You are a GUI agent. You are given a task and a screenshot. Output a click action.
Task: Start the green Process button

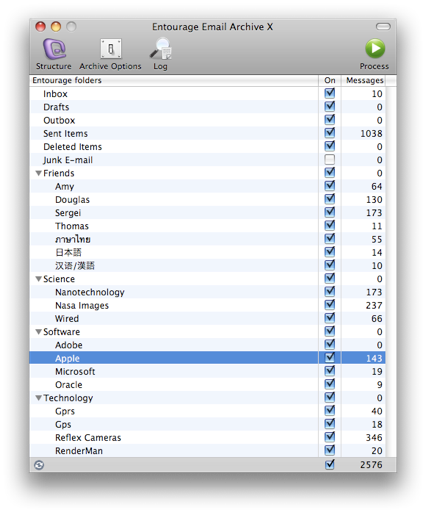tap(375, 49)
